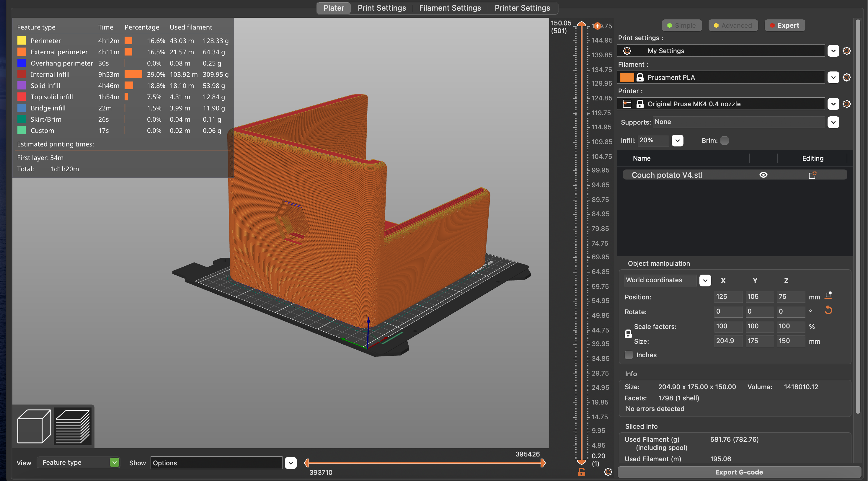Viewport: 868px width, 481px height.
Task: Click the Print settings gear icon
Action: click(846, 51)
